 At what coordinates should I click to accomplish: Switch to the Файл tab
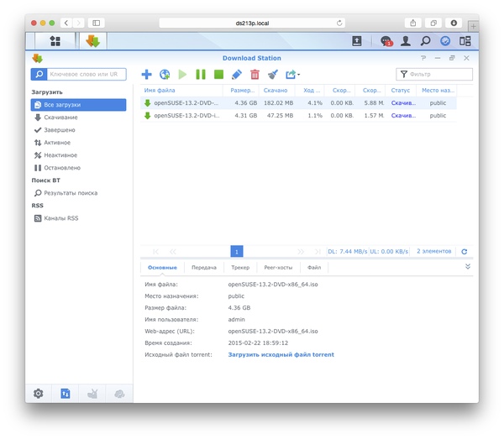314,267
